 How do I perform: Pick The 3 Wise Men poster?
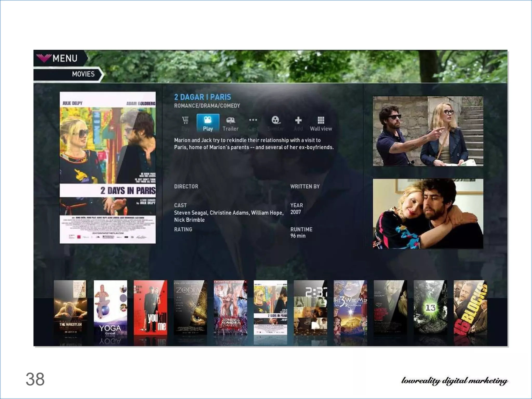click(350, 308)
